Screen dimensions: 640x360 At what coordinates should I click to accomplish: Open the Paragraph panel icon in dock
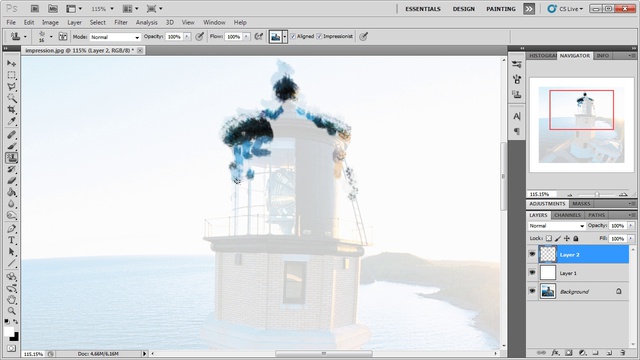[x=517, y=131]
